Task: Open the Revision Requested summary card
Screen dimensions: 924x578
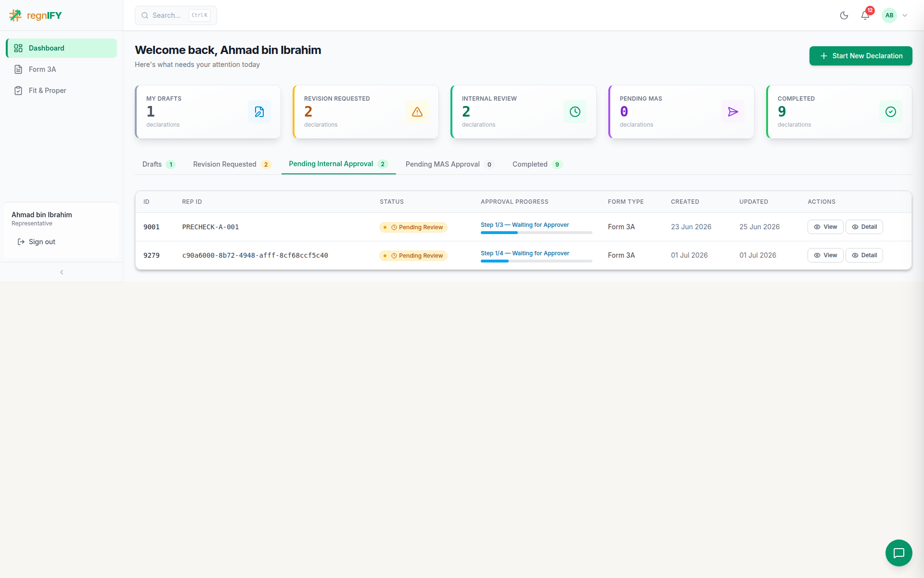Action: pos(366,112)
